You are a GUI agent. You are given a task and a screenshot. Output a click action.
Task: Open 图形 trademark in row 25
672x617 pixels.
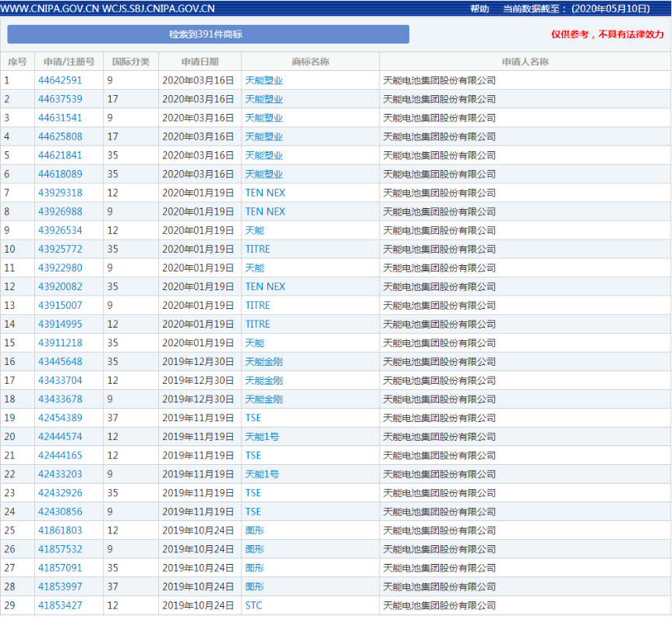point(254,530)
